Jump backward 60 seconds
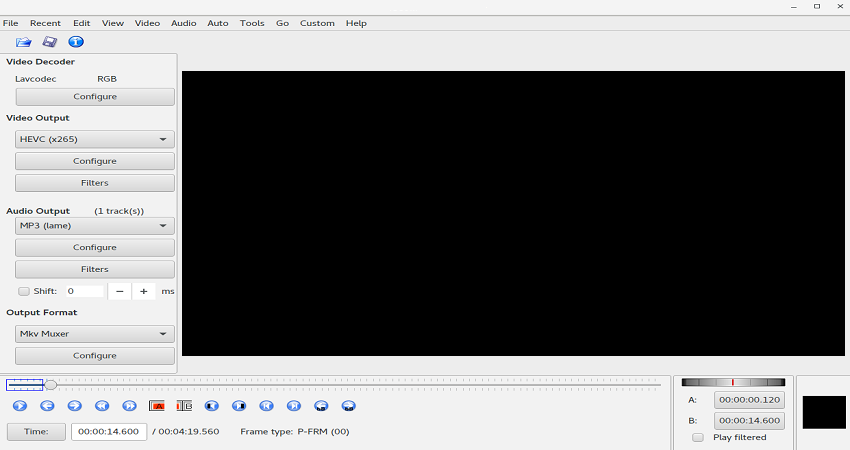 click(x=321, y=406)
